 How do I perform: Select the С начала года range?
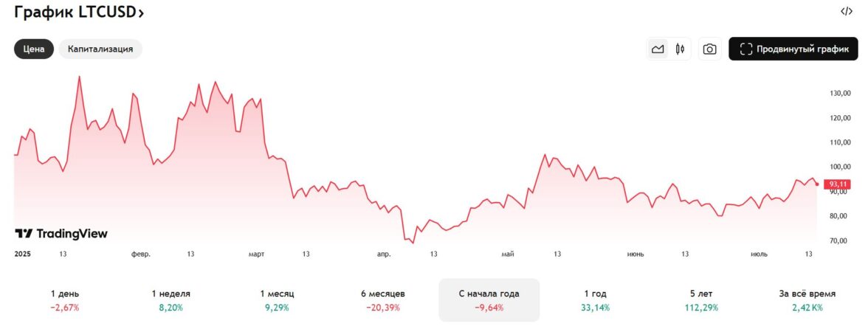489,299
